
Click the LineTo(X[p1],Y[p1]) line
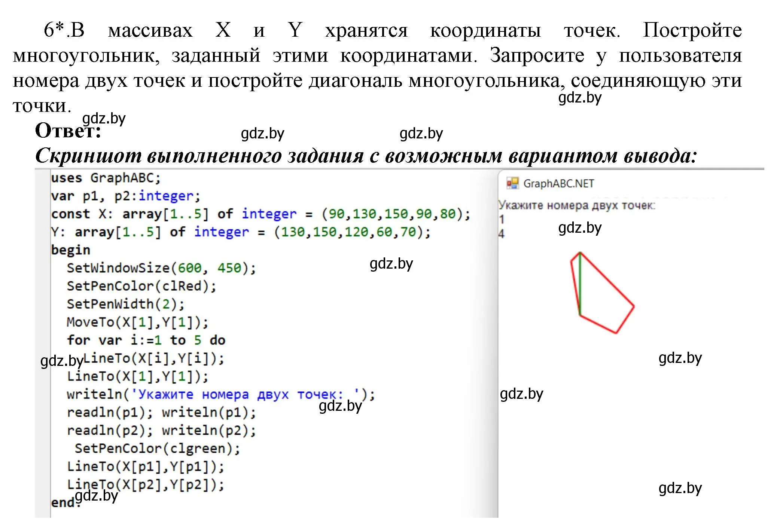146,467
